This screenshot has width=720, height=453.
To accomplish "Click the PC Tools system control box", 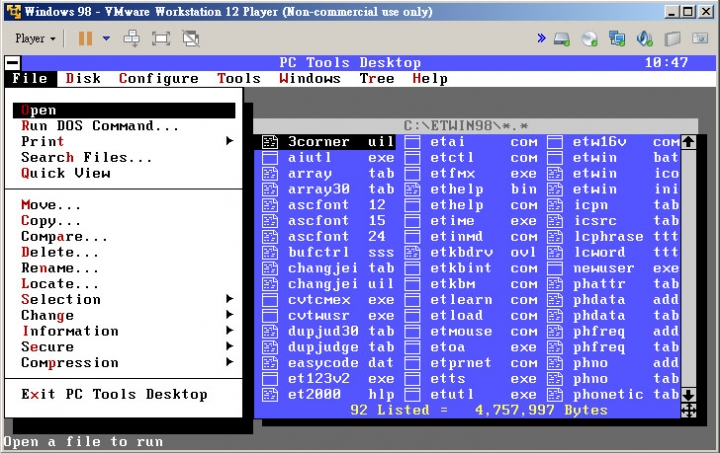I will click(13, 62).
